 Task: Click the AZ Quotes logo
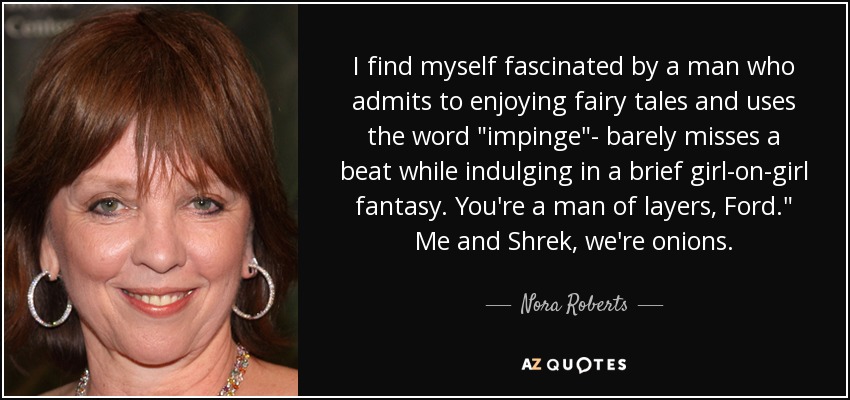point(574,365)
